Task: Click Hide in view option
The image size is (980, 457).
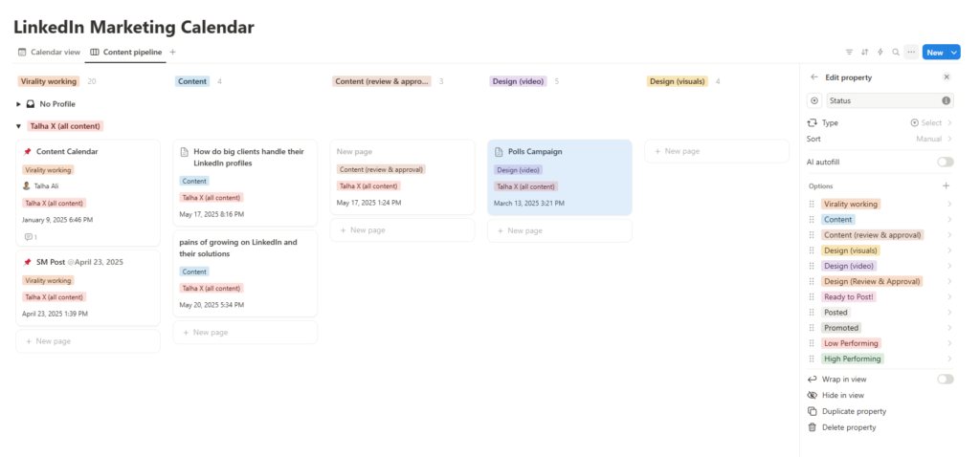Action: coord(842,395)
